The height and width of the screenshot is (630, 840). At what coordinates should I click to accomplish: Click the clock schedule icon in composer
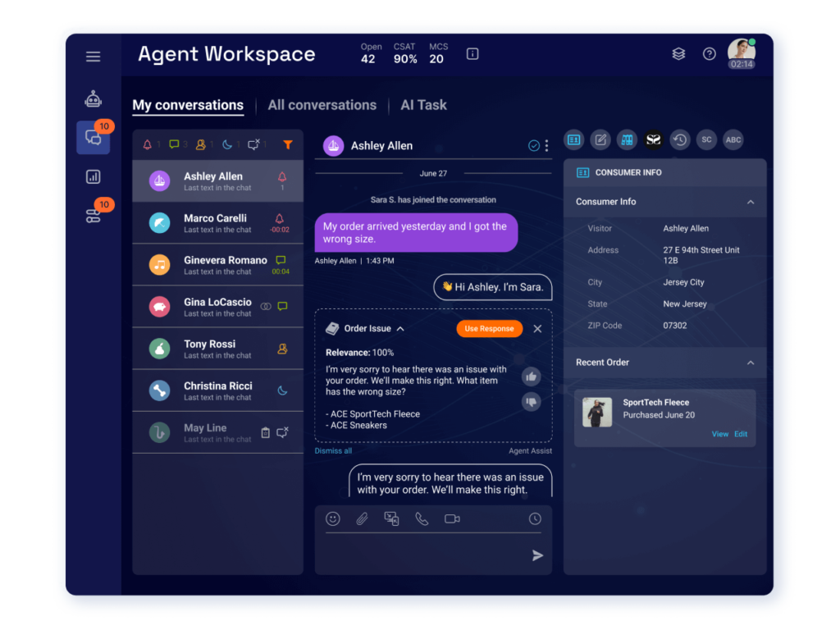click(535, 518)
